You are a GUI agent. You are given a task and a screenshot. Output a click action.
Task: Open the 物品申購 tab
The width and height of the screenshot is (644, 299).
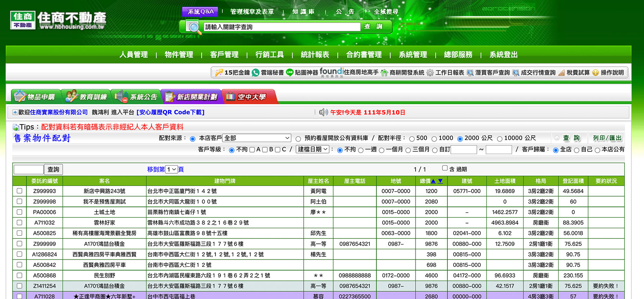36,97
